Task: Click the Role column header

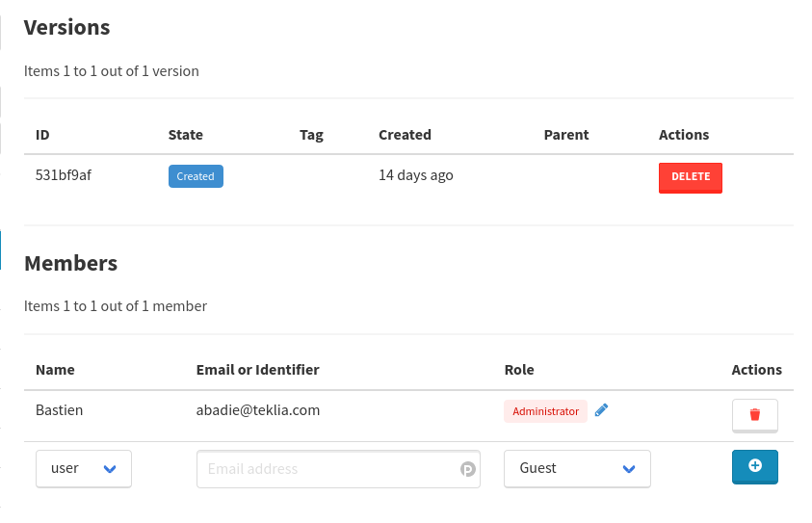Action: click(x=519, y=370)
